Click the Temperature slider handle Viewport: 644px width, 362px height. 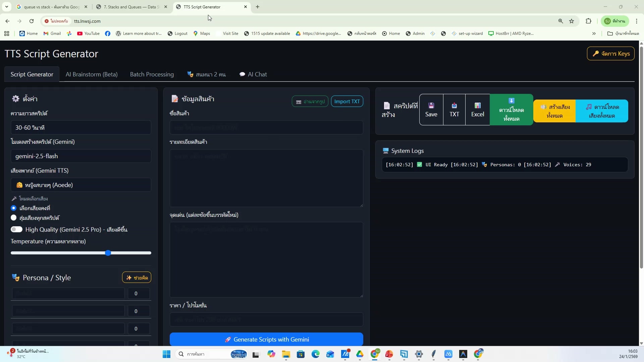pyautogui.click(x=108, y=253)
